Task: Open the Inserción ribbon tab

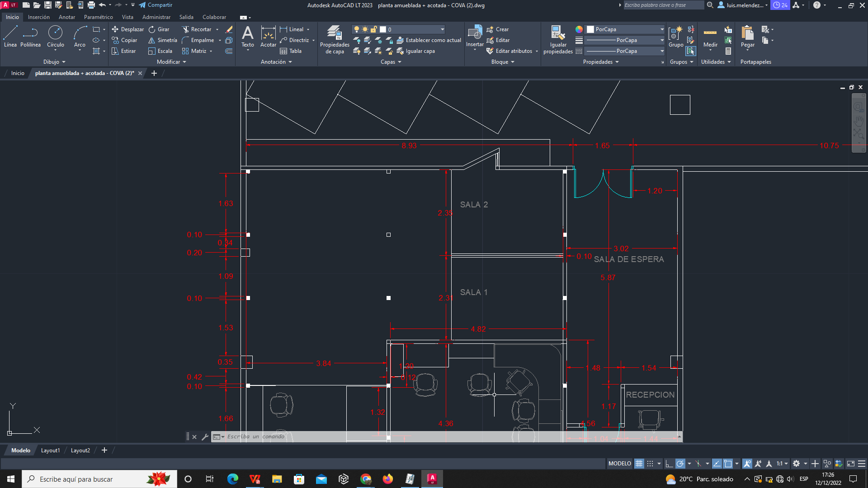Action: click(39, 17)
